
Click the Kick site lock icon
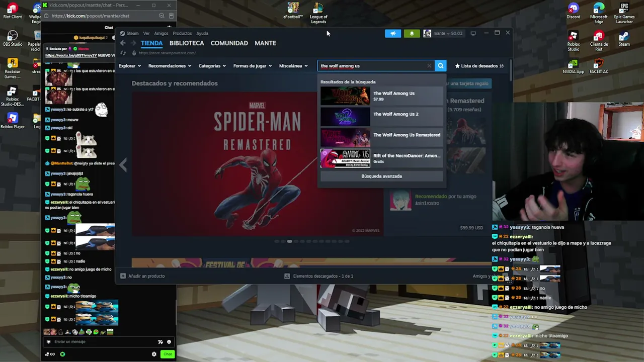(x=47, y=16)
